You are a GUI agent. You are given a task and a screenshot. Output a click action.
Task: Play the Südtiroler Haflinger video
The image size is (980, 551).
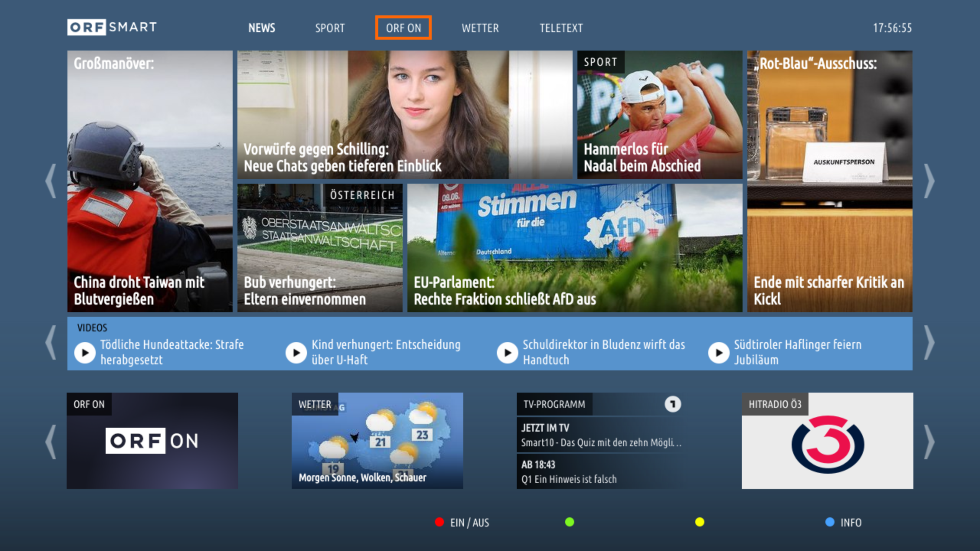(x=719, y=352)
